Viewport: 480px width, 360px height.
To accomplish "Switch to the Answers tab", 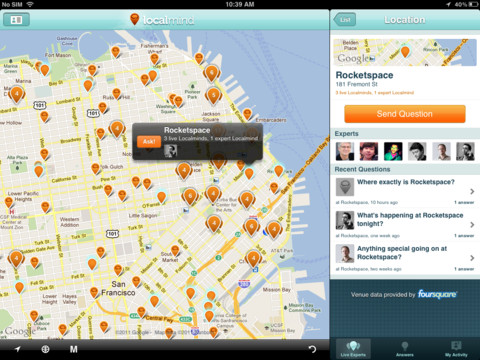I will coord(405,349).
